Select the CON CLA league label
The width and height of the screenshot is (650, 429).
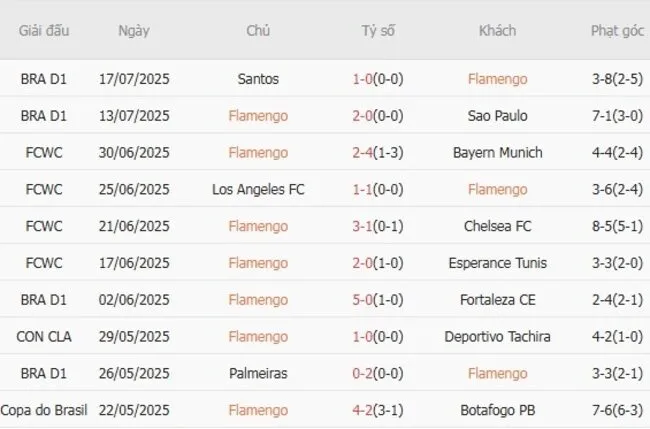click(x=44, y=337)
